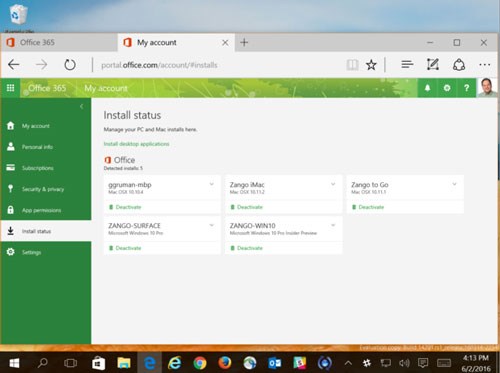Screen dimensions: 500x373
Task: Deactivate the Zango to Go install
Action: tap(371, 207)
